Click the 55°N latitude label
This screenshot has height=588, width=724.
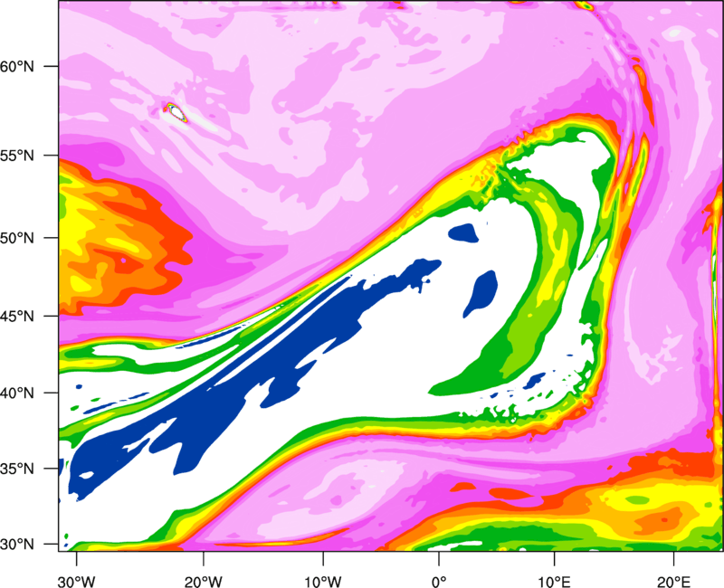pos(17,156)
